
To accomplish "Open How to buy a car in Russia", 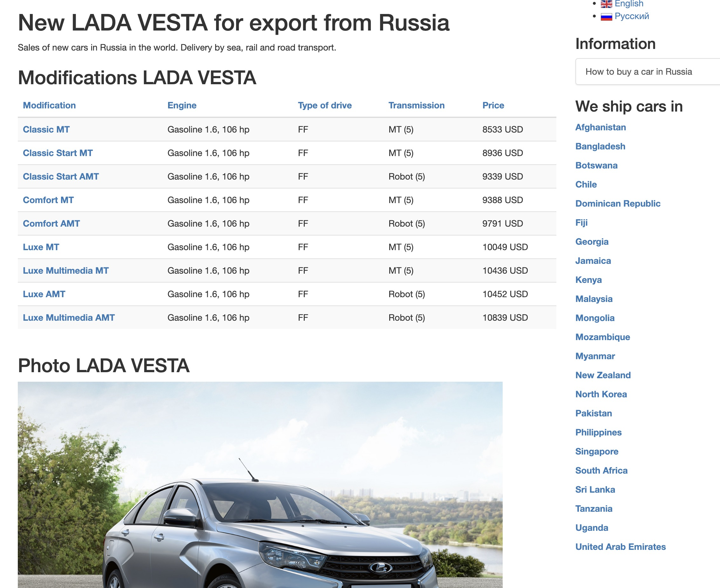I will click(x=638, y=72).
